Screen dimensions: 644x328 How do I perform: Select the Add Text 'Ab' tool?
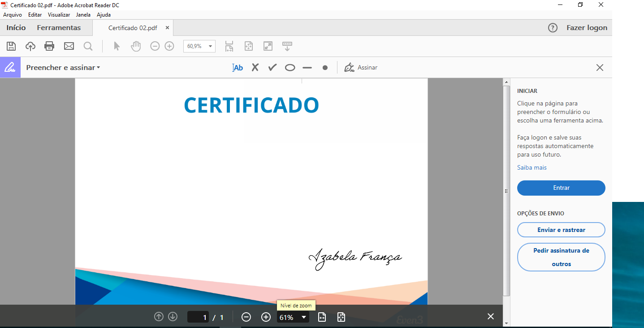tap(238, 68)
